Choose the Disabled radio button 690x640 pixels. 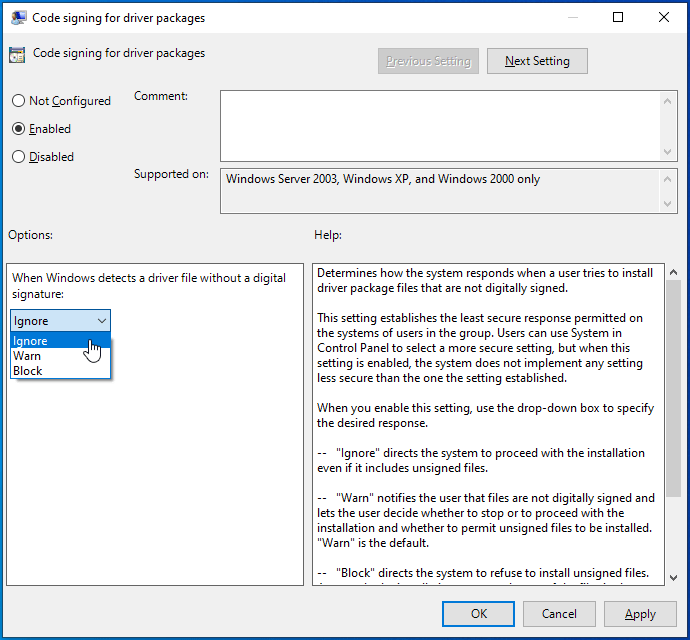click(x=18, y=157)
